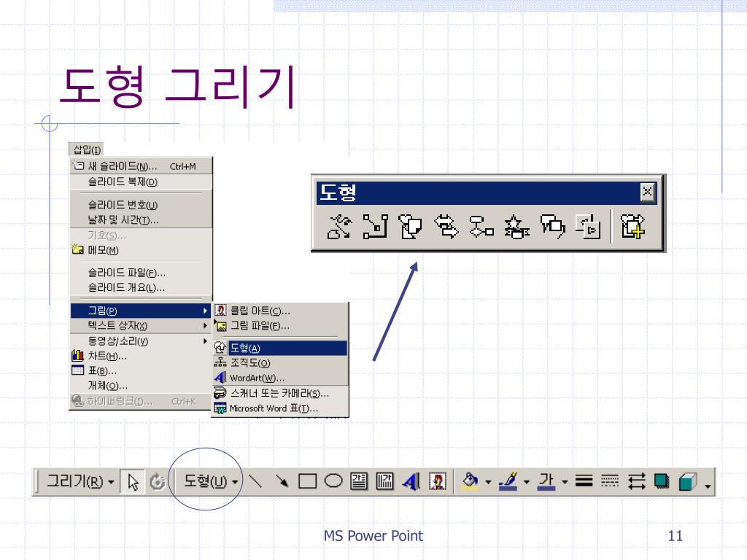Image resolution: width=747 pixels, height=560 pixels.
Task: Apply font color with 가 icon
Action: (546, 481)
